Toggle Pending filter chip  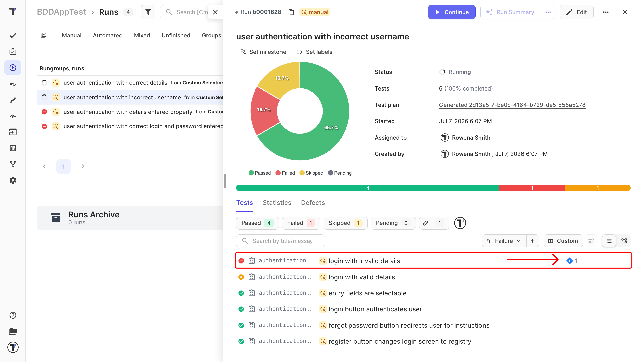(393, 223)
